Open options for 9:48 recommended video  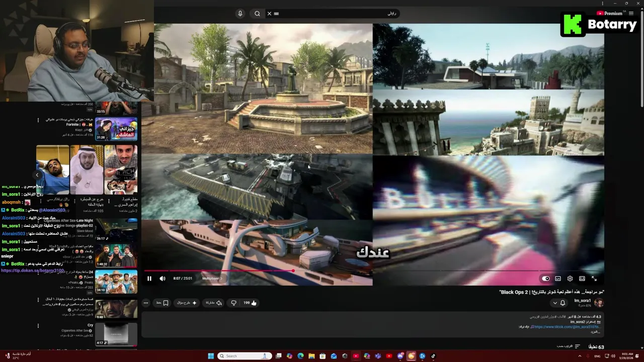[x=38, y=300]
